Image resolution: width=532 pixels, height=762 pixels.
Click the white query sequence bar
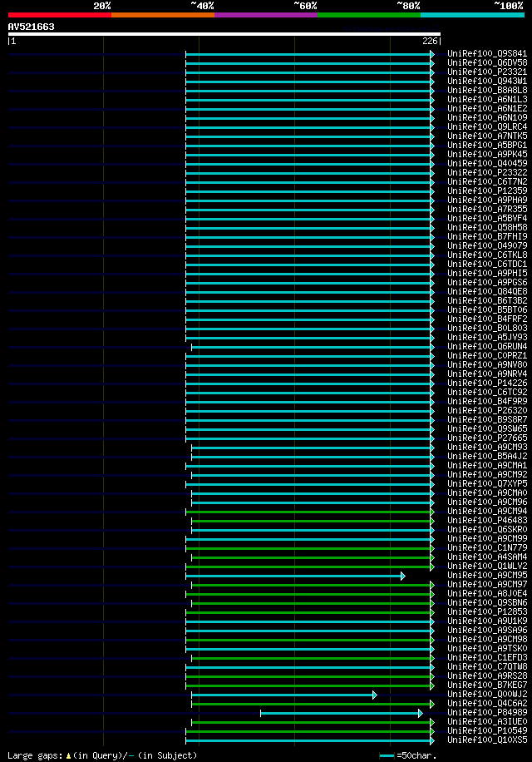coord(224,34)
